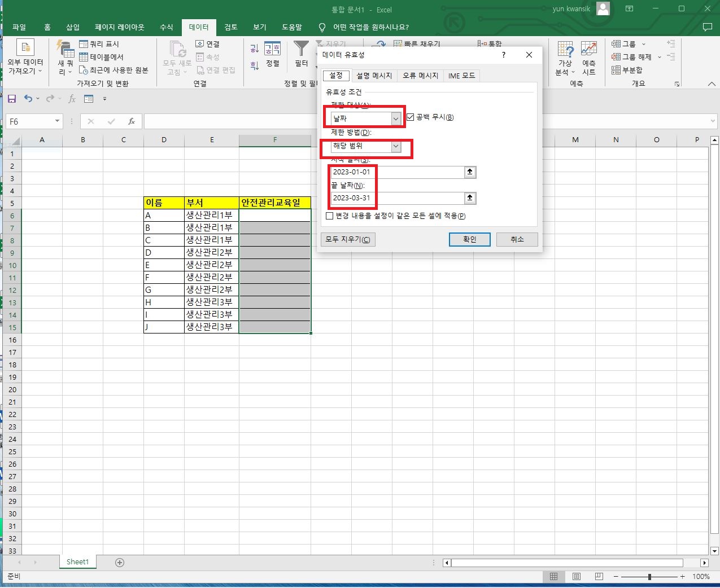Expand the formula bar chevron
This screenshot has width=720, height=588.
[x=713, y=121]
